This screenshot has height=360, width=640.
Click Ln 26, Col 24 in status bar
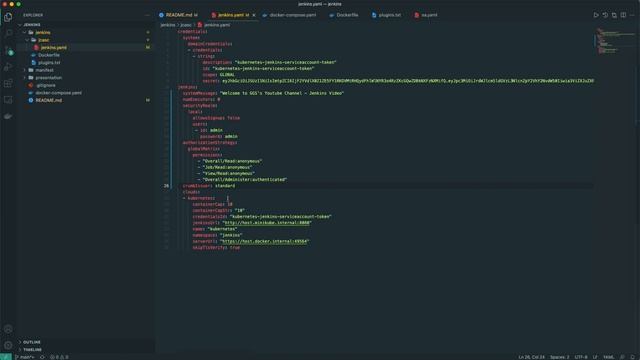point(531,357)
